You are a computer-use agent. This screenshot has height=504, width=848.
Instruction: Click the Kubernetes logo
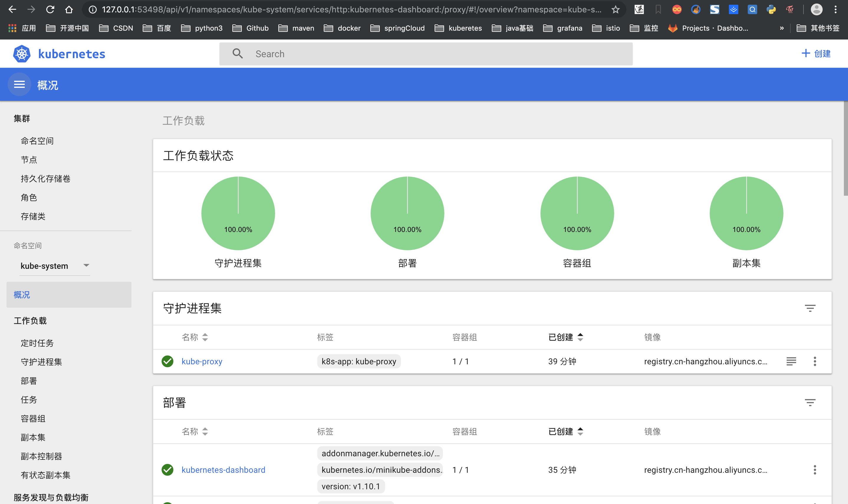tap(22, 54)
